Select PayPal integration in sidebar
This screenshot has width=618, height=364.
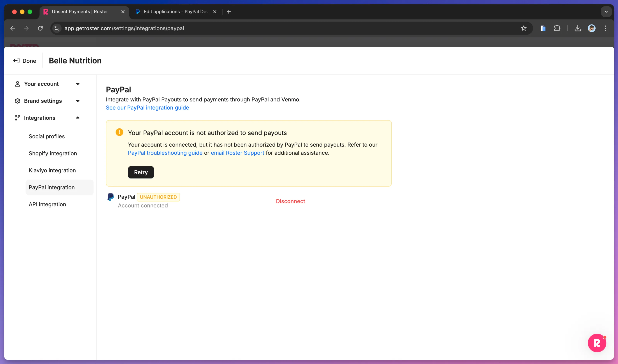(x=59, y=187)
